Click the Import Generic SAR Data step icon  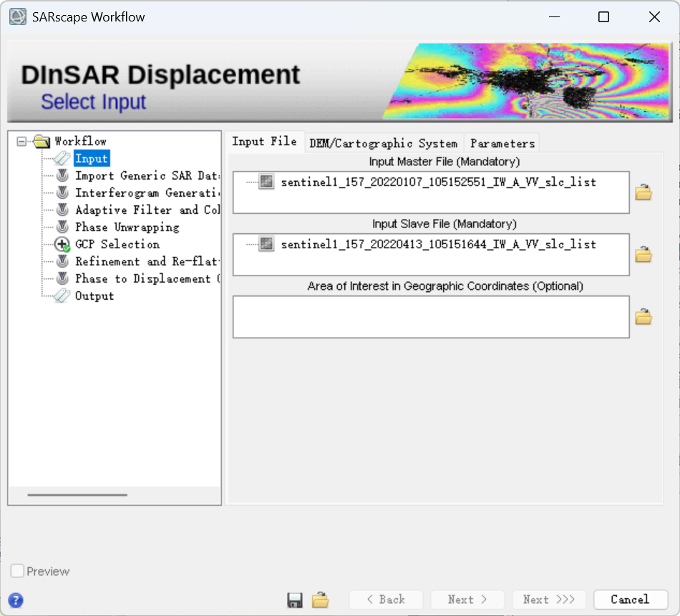[62, 175]
